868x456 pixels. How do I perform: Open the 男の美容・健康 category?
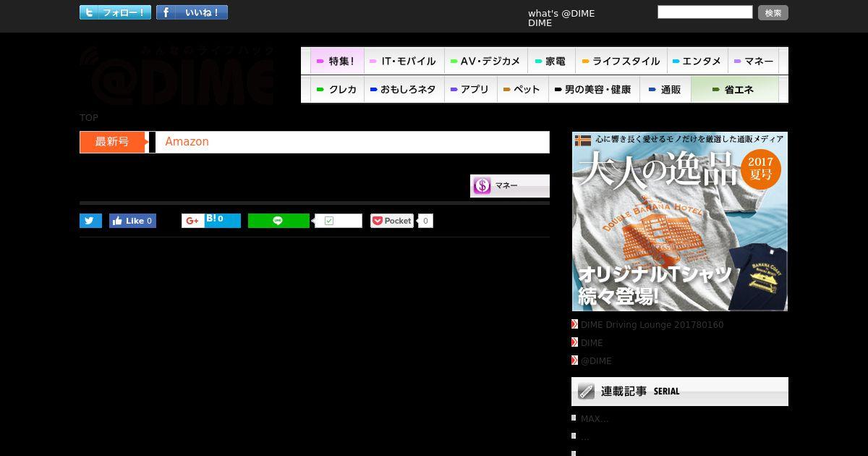(x=594, y=89)
